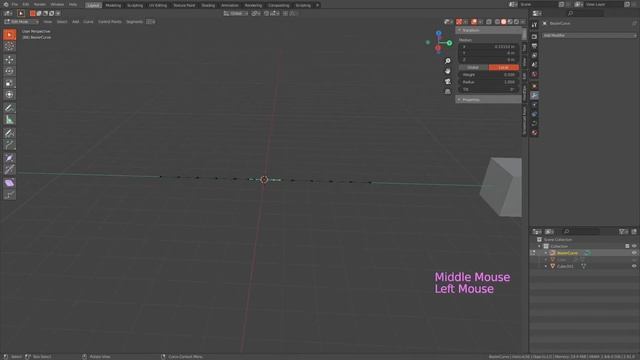Select Global transform space toggle

pyautogui.click(x=473, y=67)
